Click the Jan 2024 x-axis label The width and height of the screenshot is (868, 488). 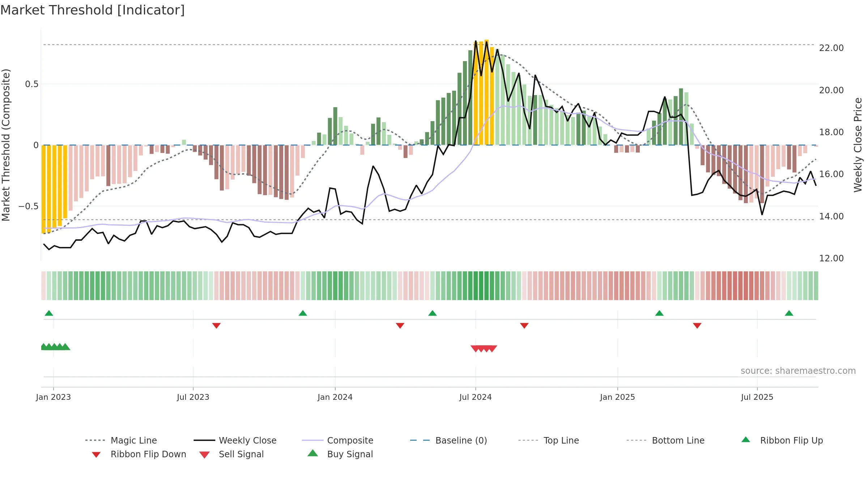(x=335, y=397)
